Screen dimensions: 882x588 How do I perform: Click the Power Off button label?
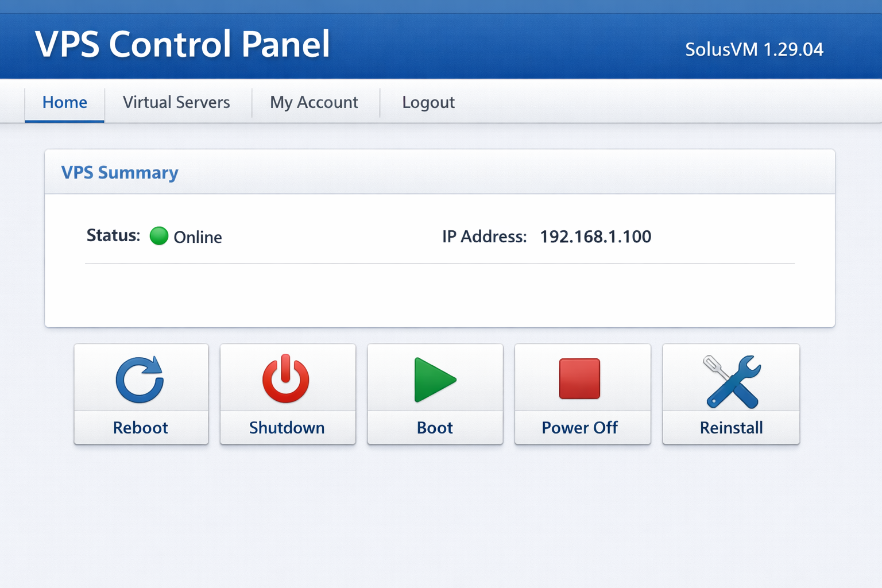[580, 428]
